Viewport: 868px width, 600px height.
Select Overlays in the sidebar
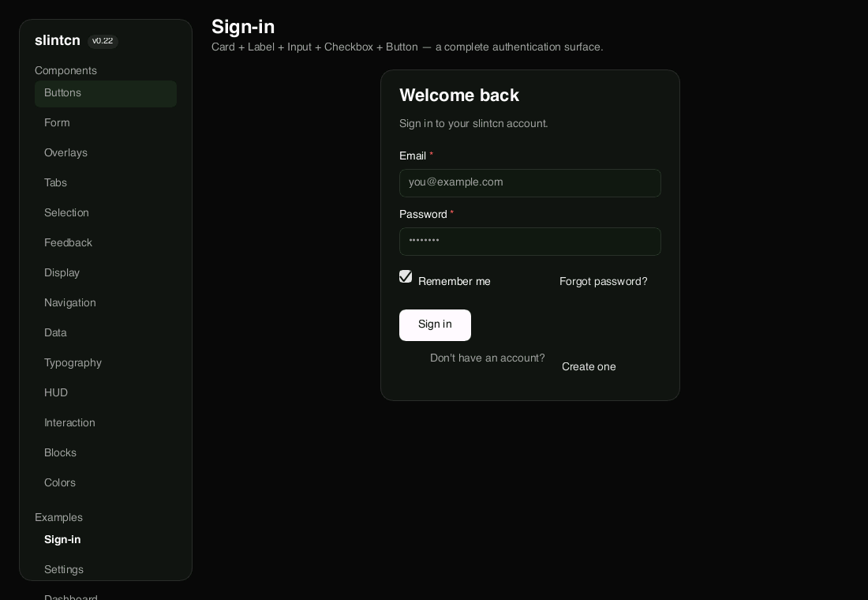106,153
